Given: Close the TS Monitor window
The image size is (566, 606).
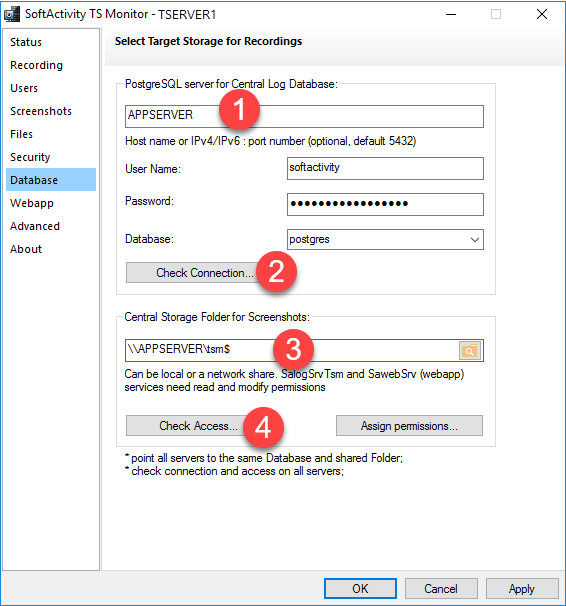Looking at the screenshot, I should [542, 15].
